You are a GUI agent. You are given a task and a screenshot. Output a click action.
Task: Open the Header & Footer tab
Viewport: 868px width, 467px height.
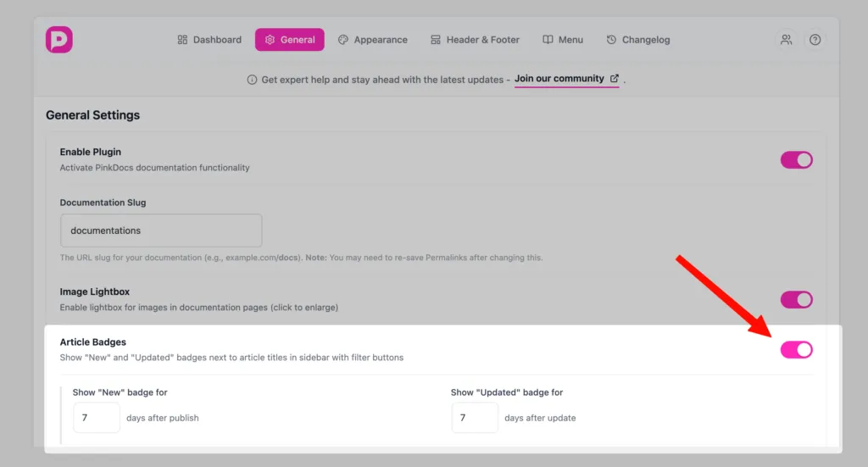point(475,40)
